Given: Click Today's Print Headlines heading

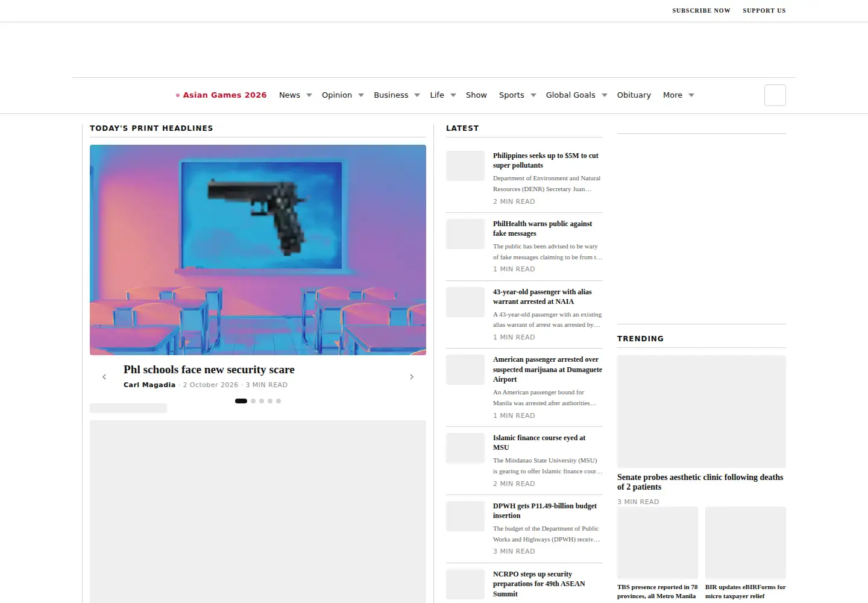Looking at the screenshot, I should 151,128.
